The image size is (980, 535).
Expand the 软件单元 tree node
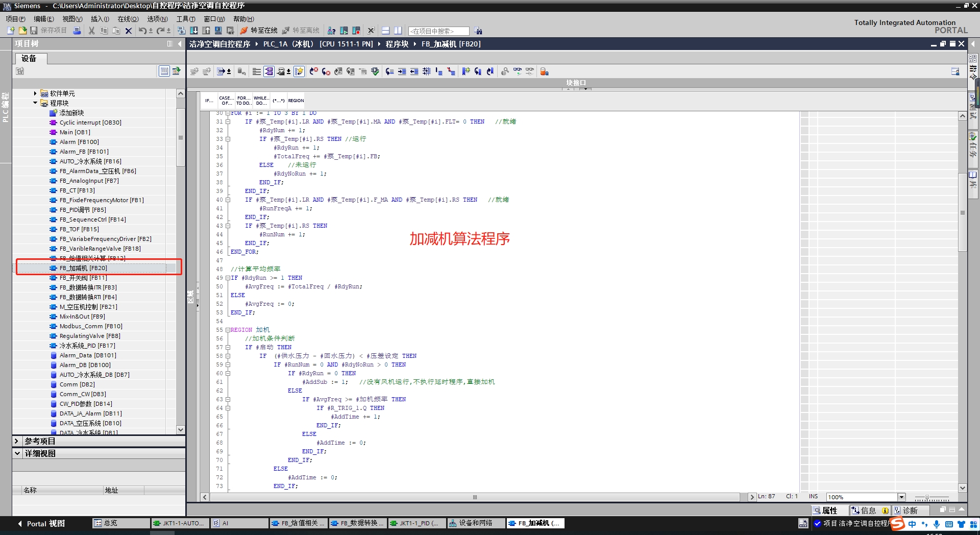point(35,93)
